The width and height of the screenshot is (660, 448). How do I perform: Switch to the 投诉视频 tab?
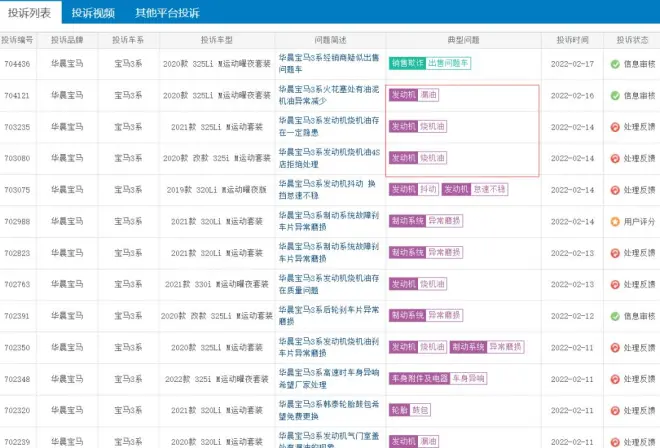point(93,13)
